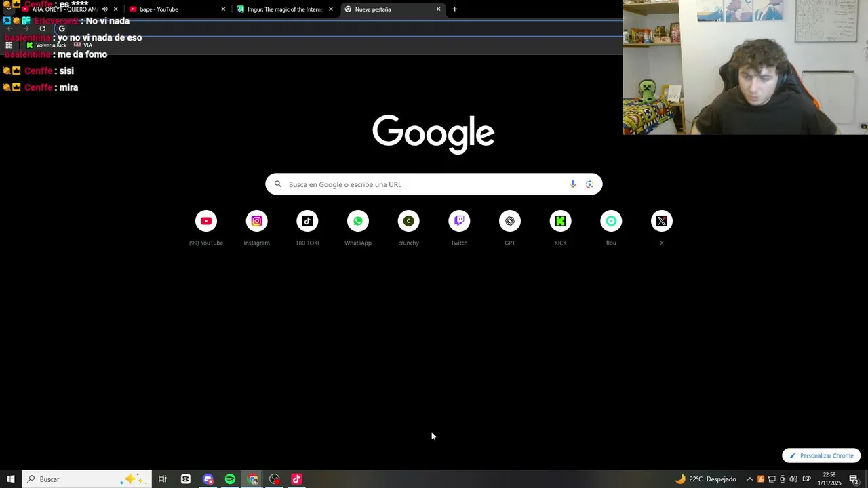Viewport: 868px width, 488px height.
Task: Search by image with Google Lens icon
Action: click(x=589, y=184)
